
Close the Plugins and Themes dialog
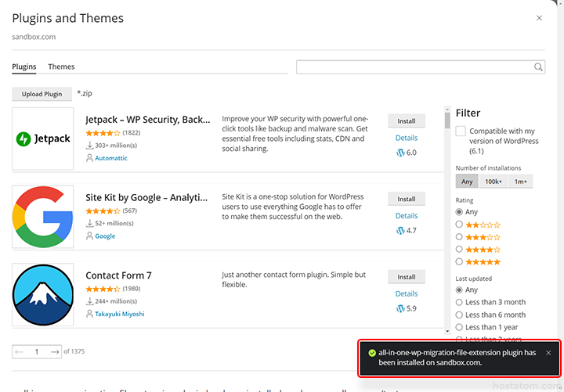539,18
